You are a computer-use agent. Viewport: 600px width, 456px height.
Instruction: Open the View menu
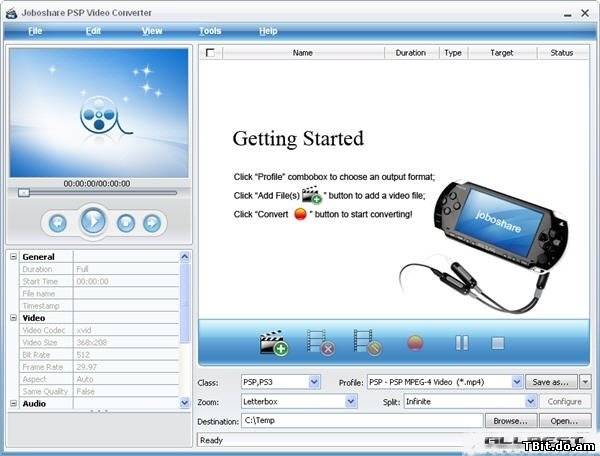152,31
